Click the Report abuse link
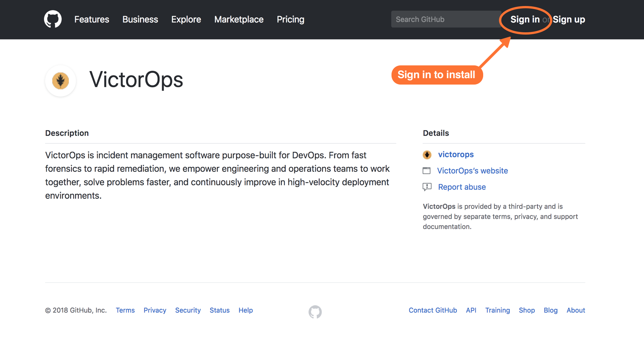 [x=461, y=187]
